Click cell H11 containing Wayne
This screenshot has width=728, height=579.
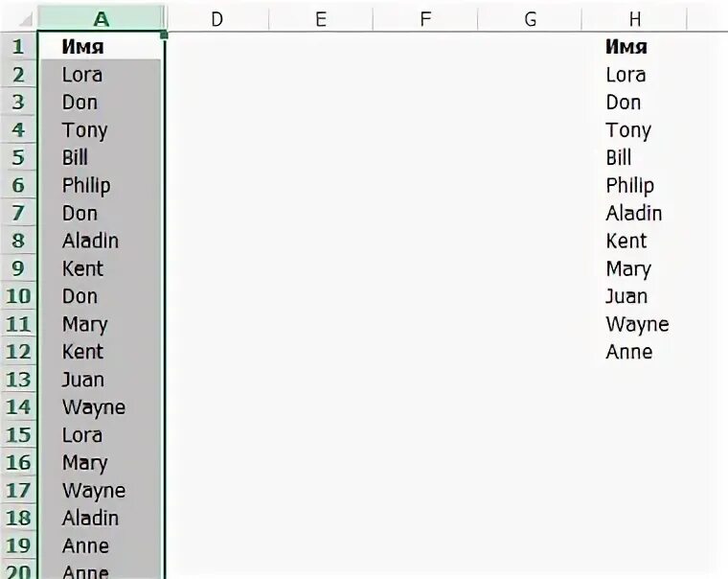[x=637, y=324]
